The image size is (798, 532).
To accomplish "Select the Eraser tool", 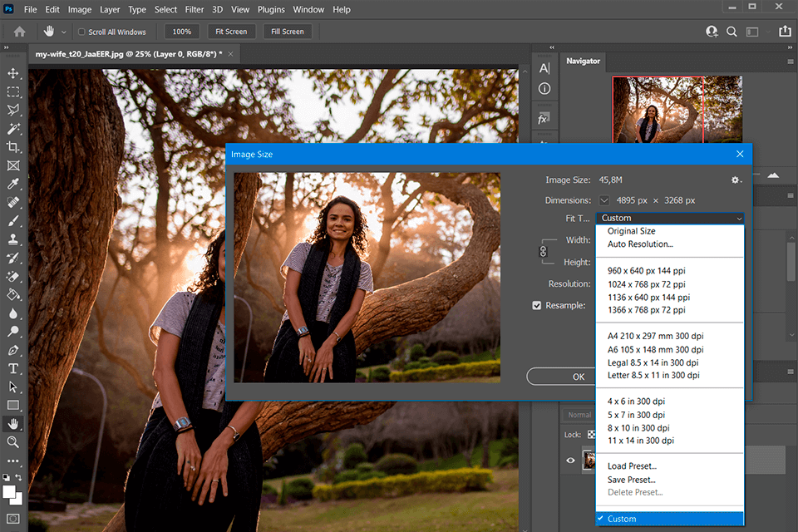I will point(13,277).
